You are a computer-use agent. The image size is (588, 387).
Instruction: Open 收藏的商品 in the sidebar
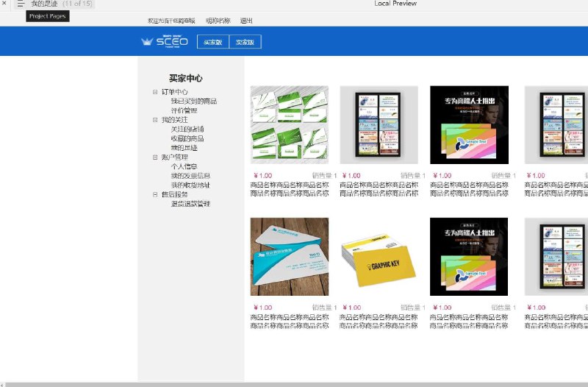click(187, 138)
